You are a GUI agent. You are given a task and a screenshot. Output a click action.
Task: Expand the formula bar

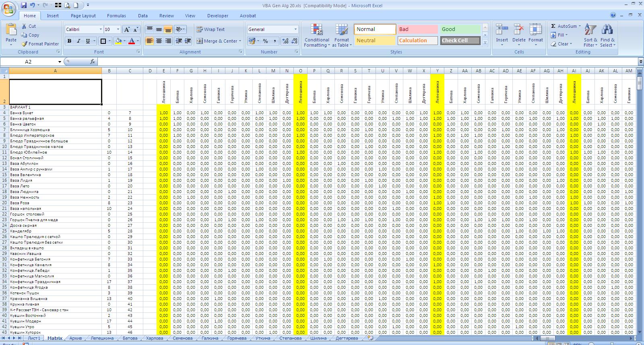pos(641,62)
